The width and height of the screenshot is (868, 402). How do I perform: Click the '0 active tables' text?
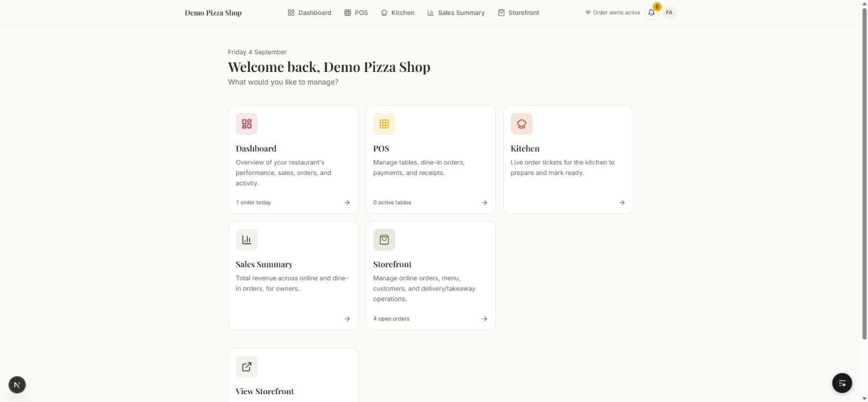[x=392, y=203]
